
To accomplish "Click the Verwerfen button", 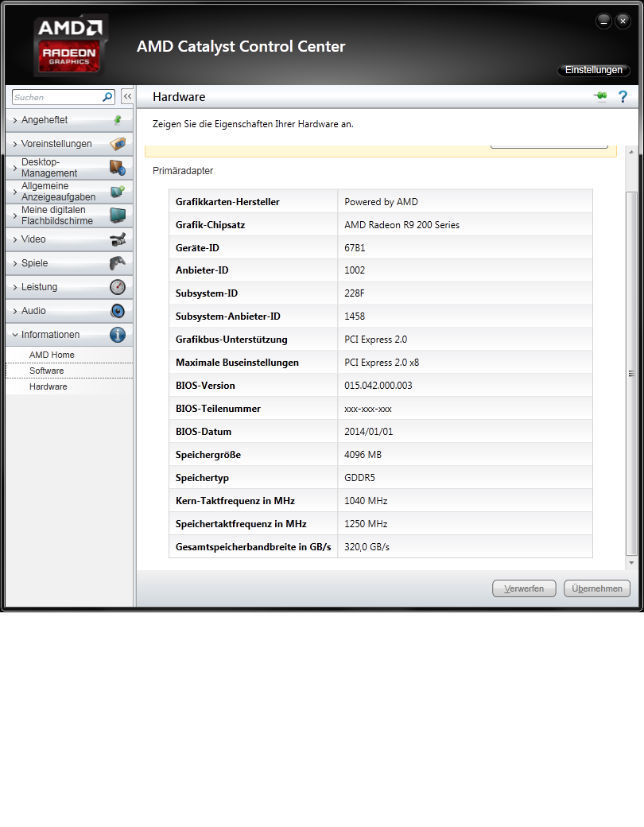I will (x=524, y=588).
